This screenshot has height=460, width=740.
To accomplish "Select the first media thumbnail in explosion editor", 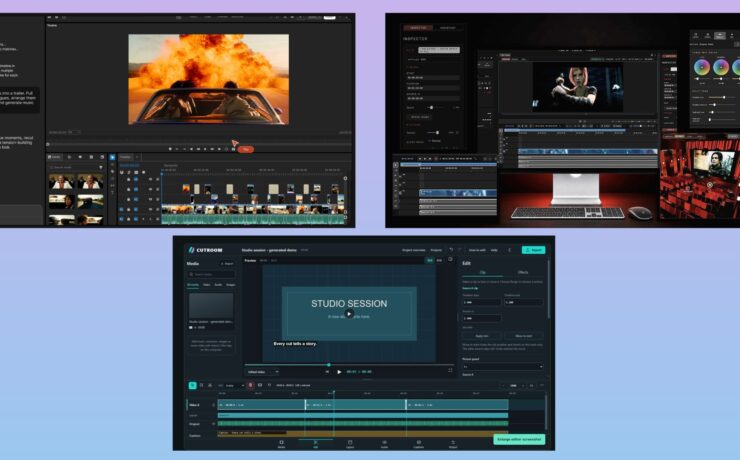I will (x=62, y=181).
